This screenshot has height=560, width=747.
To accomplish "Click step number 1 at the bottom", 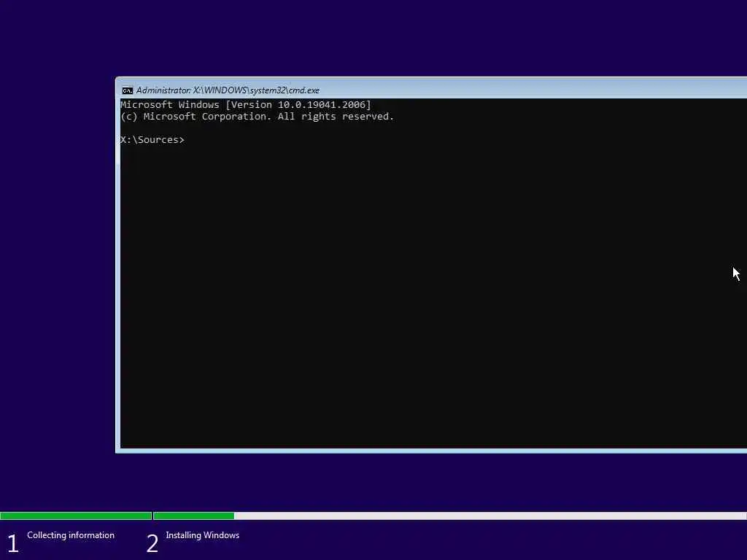I will (13, 543).
